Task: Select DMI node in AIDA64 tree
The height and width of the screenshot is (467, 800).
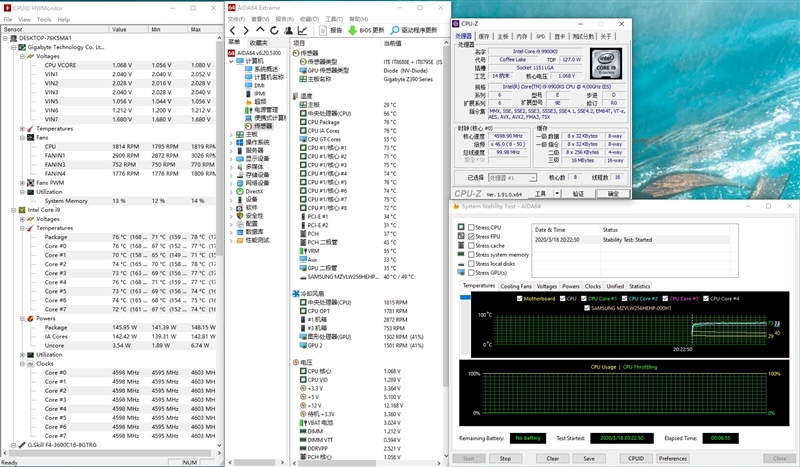Action: (259, 85)
